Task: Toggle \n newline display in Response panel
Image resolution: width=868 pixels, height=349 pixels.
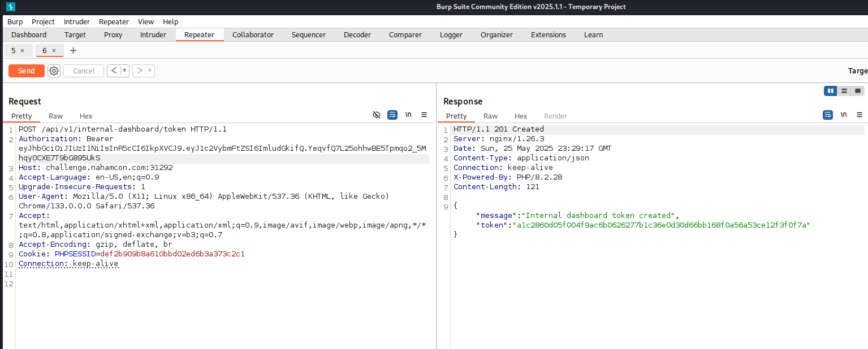Action: (x=844, y=115)
